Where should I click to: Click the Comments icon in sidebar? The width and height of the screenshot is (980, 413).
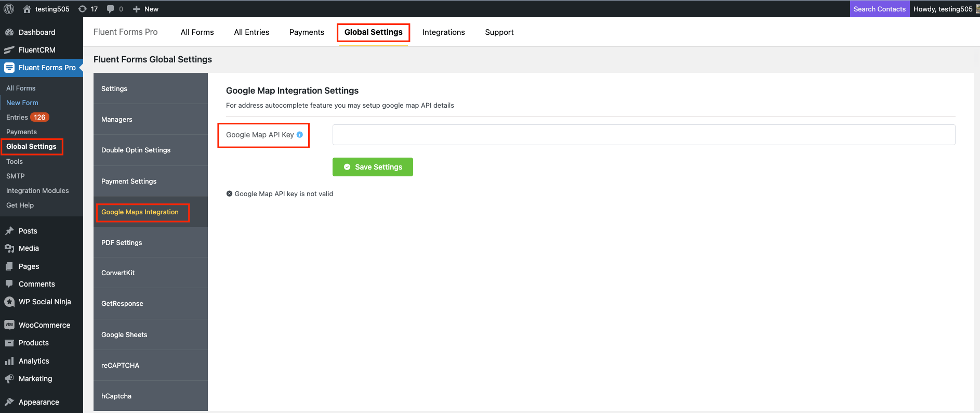pyautogui.click(x=9, y=284)
